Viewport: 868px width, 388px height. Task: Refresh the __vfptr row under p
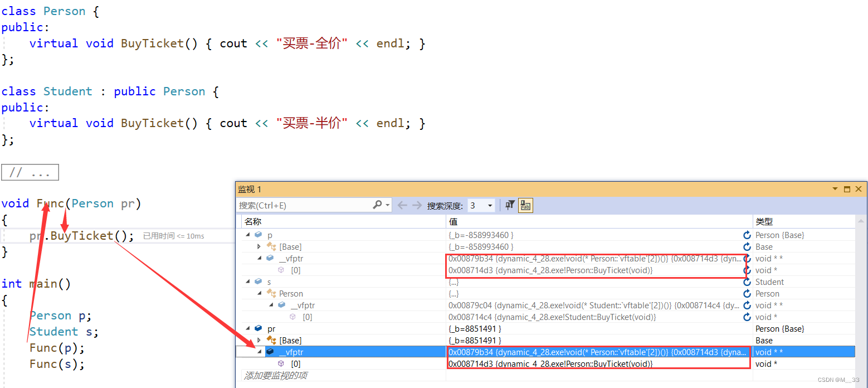(747, 259)
